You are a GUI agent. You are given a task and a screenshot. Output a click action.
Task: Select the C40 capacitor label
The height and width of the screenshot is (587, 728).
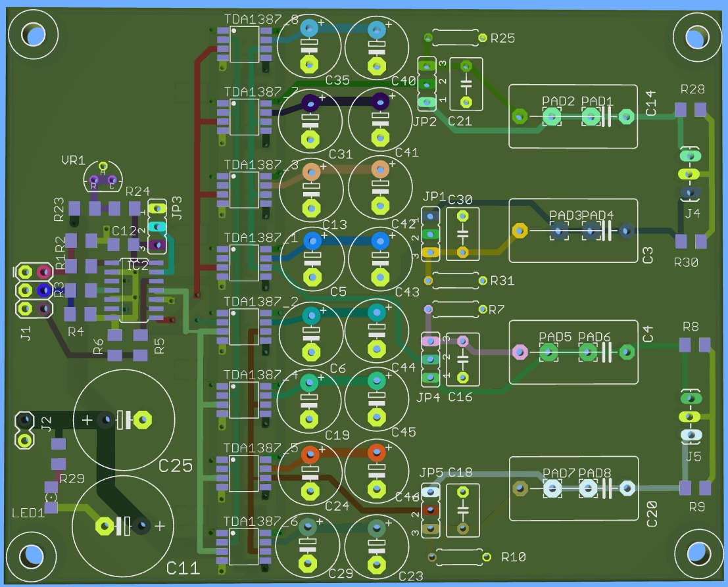404,82
